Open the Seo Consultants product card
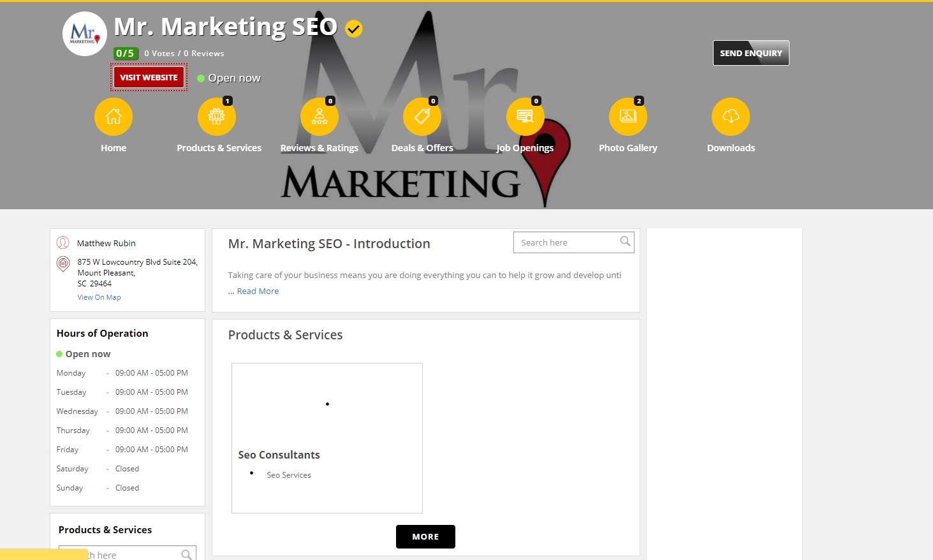 click(327, 438)
